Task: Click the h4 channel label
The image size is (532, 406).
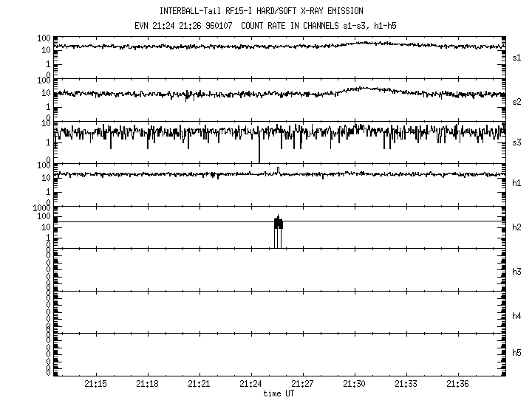Action: click(x=518, y=316)
